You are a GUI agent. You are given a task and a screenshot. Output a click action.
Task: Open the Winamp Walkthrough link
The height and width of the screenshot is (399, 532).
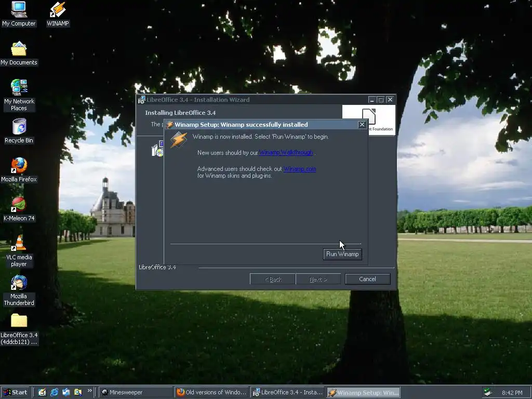tap(286, 153)
